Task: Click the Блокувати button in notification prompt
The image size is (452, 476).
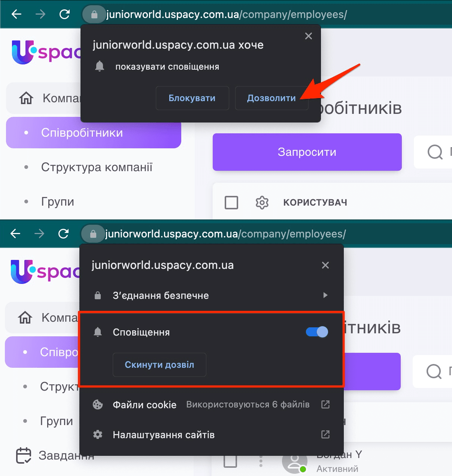Action: pyautogui.click(x=192, y=98)
